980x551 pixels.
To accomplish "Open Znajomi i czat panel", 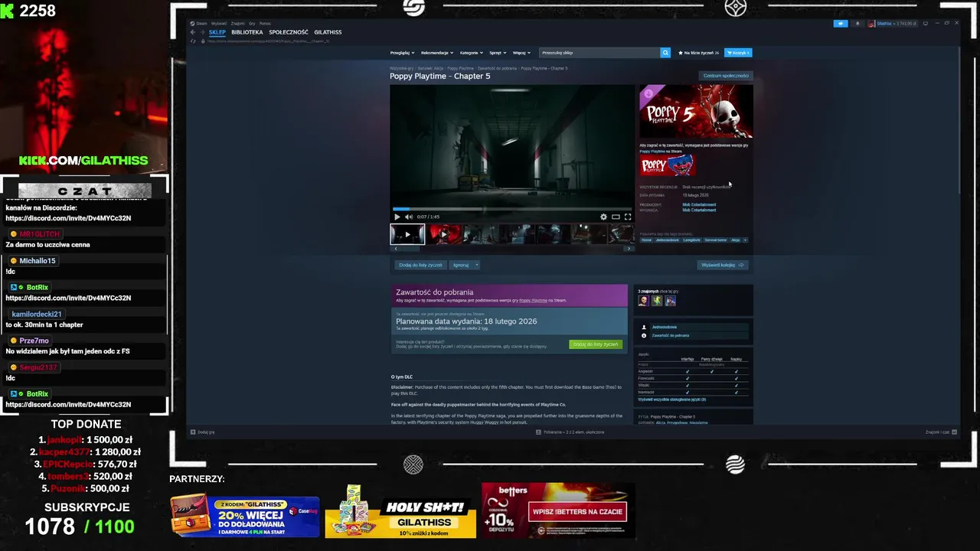I will (x=942, y=432).
